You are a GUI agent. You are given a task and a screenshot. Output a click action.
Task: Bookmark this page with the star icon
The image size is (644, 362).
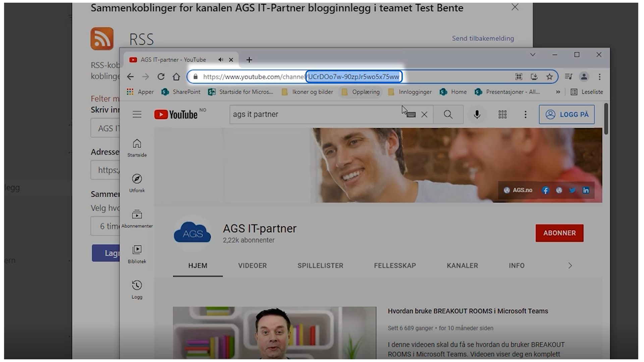(549, 77)
